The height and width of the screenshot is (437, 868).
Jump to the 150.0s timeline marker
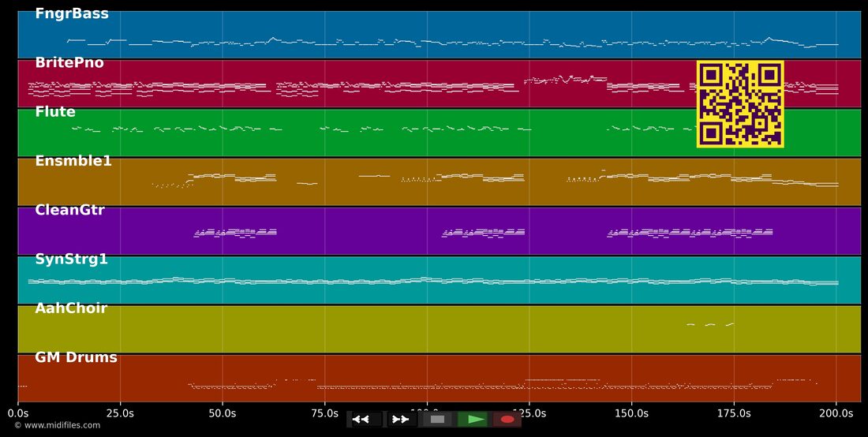click(631, 413)
